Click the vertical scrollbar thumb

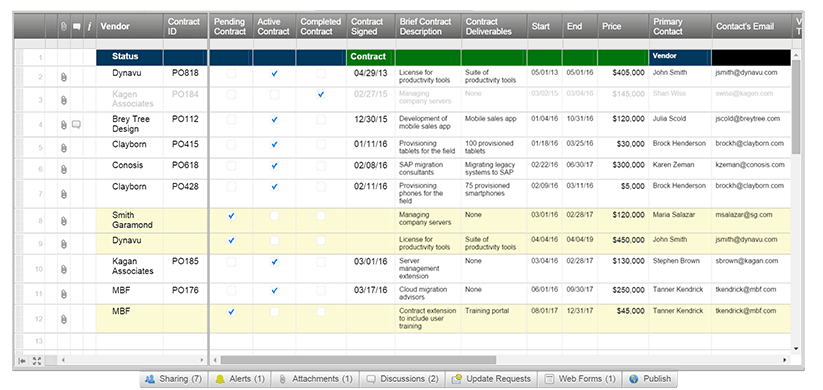click(796, 107)
